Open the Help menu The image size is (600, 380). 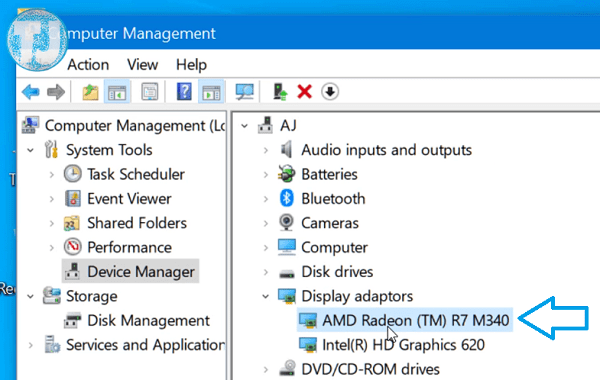(191, 65)
